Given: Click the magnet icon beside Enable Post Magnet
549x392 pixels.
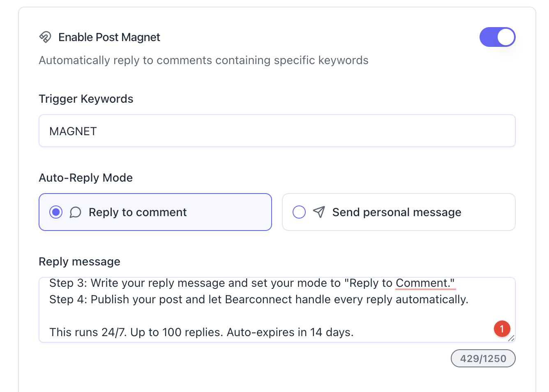Looking at the screenshot, I should pos(45,37).
